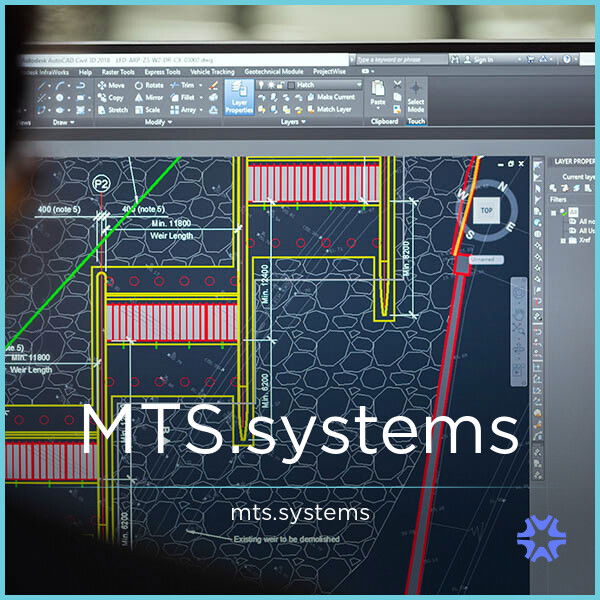Screen dimensions: 600x600
Task: Open the Vehicle Tracking tab
Action: pyautogui.click(x=212, y=72)
